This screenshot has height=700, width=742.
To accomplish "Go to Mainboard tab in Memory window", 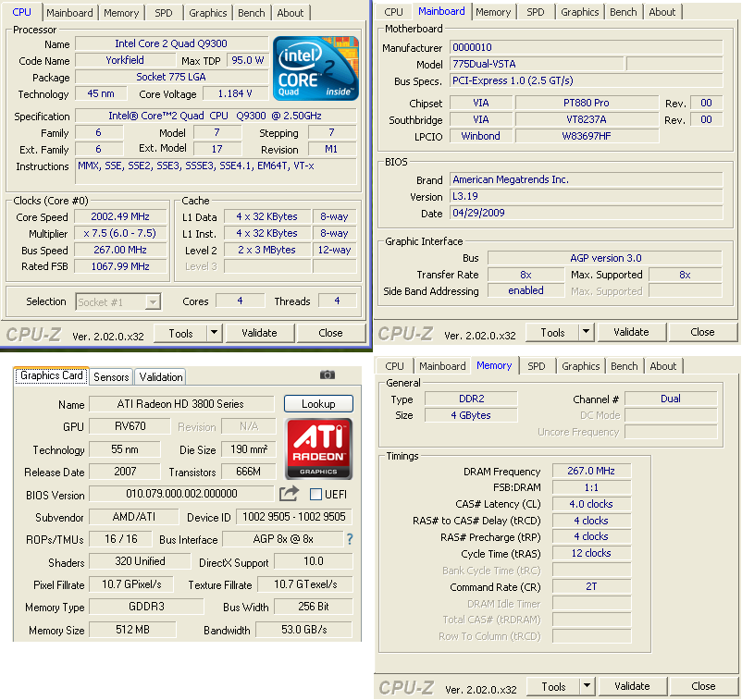I will click(x=442, y=366).
